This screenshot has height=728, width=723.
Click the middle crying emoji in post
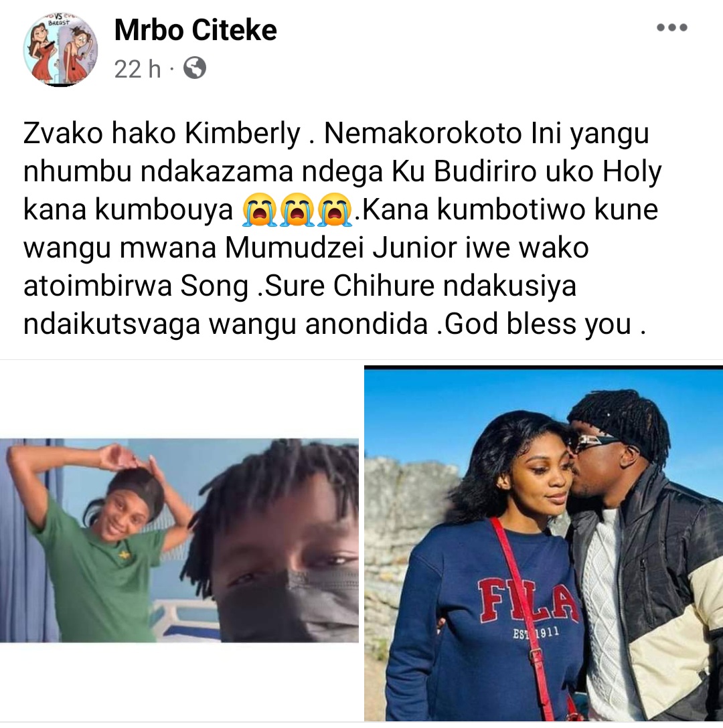point(297,210)
